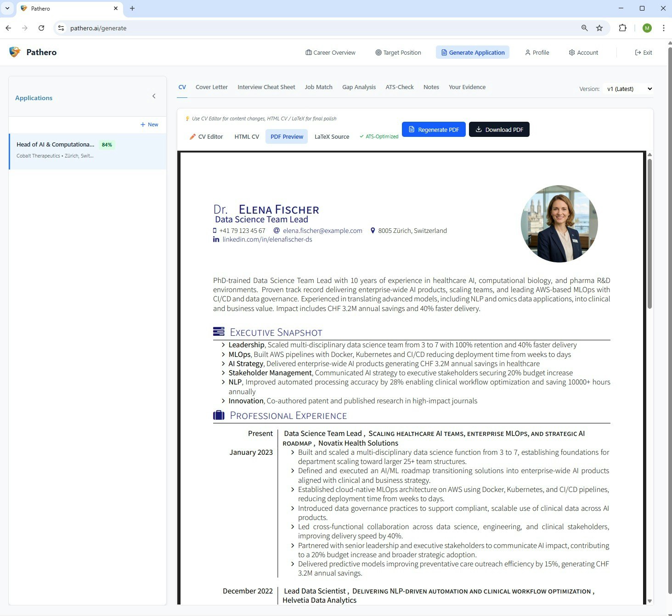Select the PDF Preview view

(x=287, y=136)
